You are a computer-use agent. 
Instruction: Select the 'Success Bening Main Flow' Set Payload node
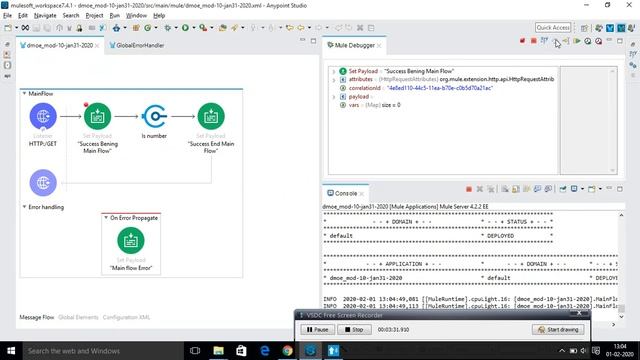tap(97, 116)
